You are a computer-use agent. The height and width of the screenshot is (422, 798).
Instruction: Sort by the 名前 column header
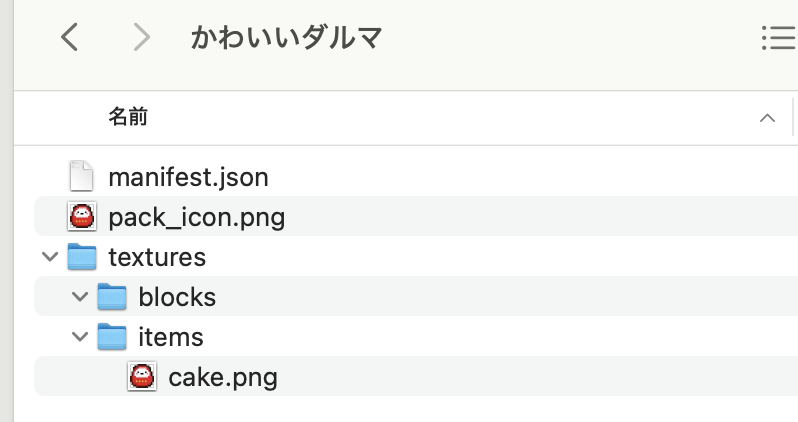coord(128,117)
